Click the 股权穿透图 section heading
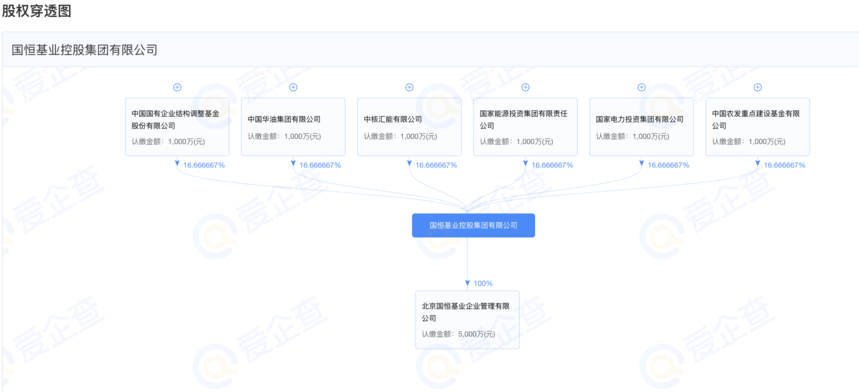Viewport: 859px width, 392px height. pyautogui.click(x=37, y=11)
